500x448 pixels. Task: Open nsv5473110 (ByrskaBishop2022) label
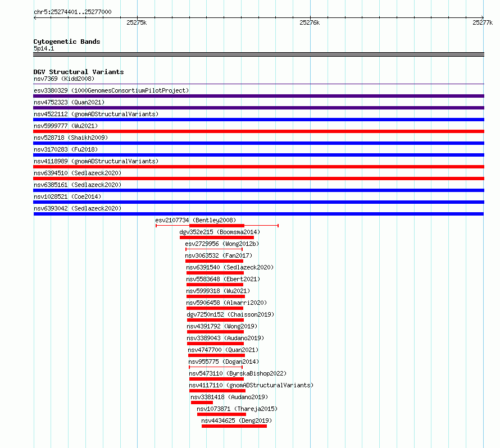pyautogui.click(x=238, y=373)
